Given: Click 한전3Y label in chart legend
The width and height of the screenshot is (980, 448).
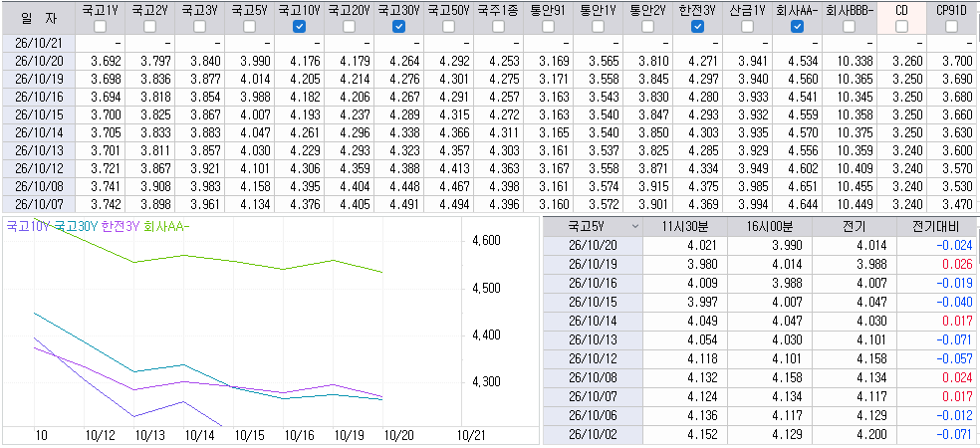Looking at the screenshot, I should point(120,227).
